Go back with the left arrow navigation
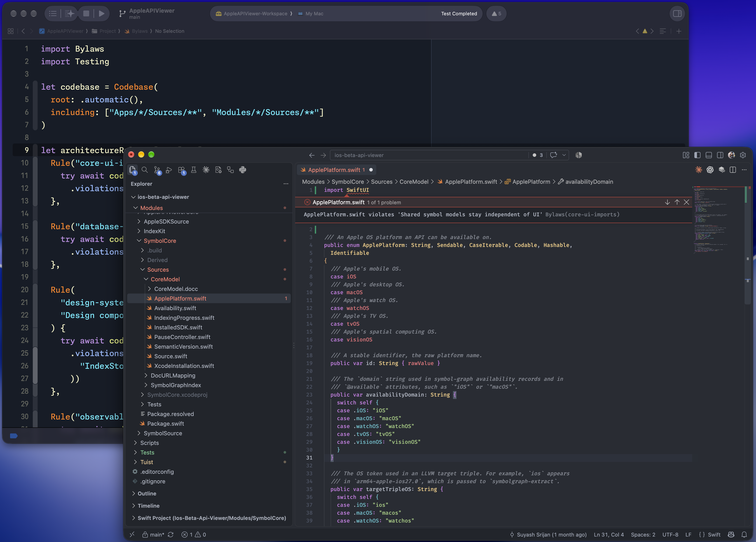The height and width of the screenshot is (542, 756). click(312, 155)
